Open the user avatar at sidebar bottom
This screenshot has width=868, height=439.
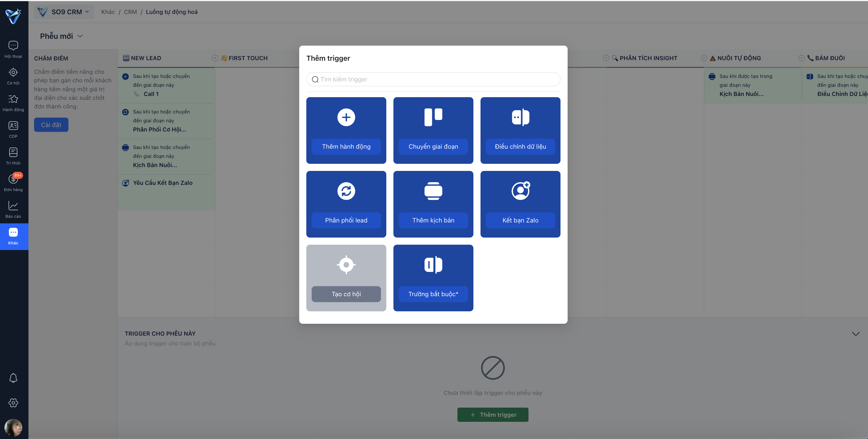(x=13, y=428)
